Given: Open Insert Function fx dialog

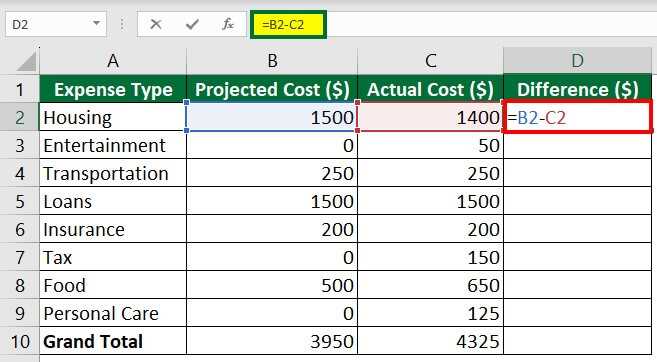Looking at the screenshot, I should (x=228, y=24).
